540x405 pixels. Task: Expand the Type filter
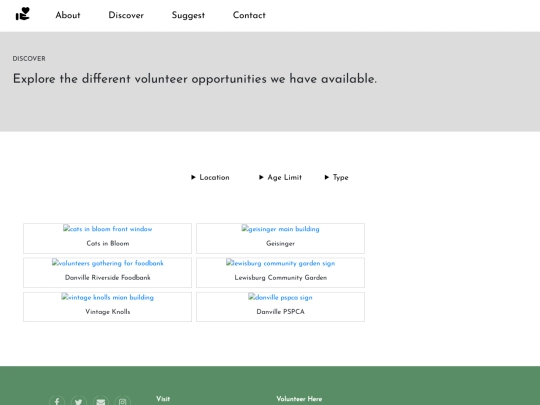[336, 177]
